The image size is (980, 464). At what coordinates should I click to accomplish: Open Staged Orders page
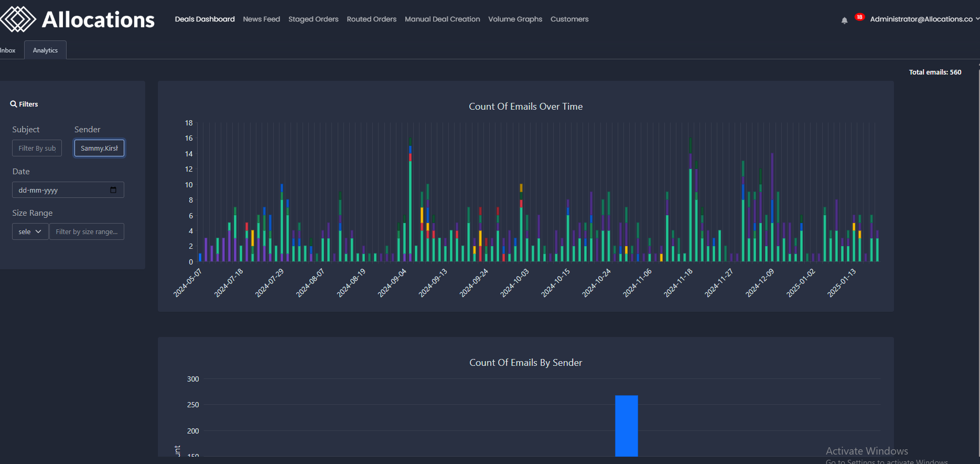tap(314, 19)
